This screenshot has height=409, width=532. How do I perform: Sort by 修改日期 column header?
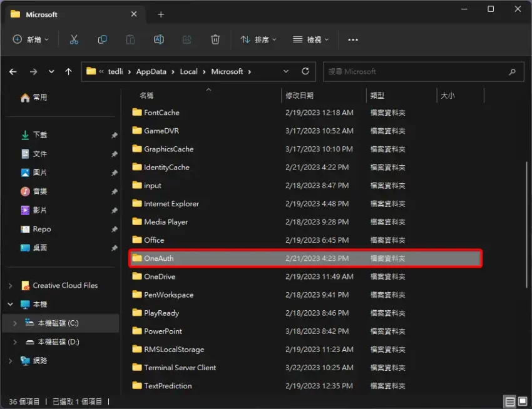pyautogui.click(x=300, y=96)
